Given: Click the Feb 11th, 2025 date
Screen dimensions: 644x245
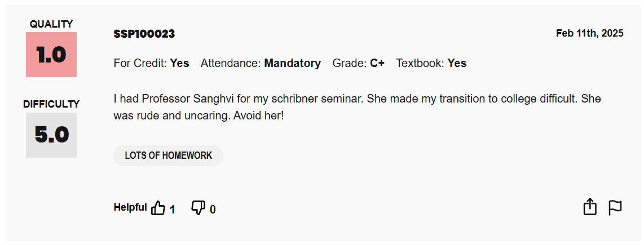Looking at the screenshot, I should [x=589, y=33].
